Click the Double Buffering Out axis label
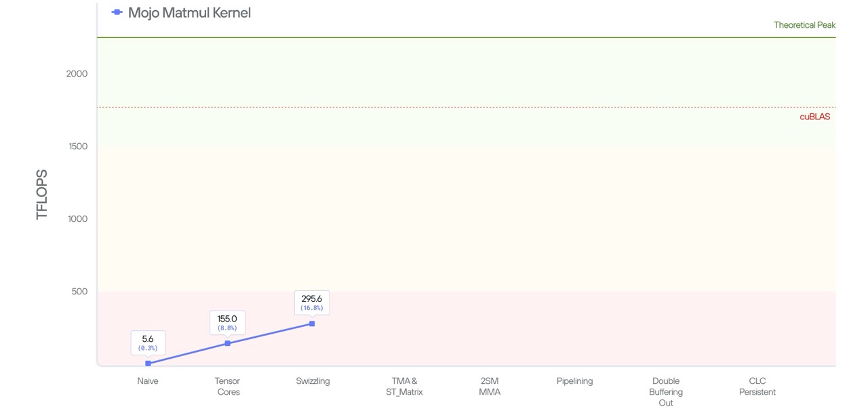 click(666, 392)
